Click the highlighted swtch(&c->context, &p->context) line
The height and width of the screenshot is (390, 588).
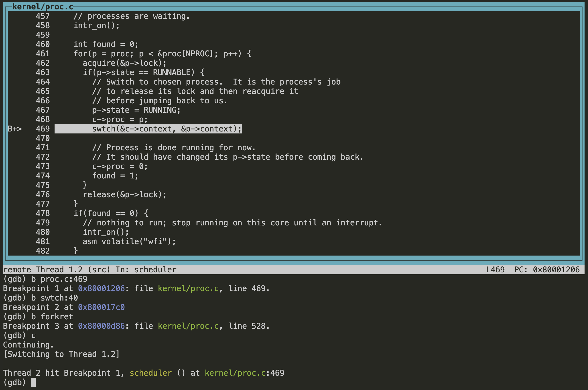coord(167,129)
